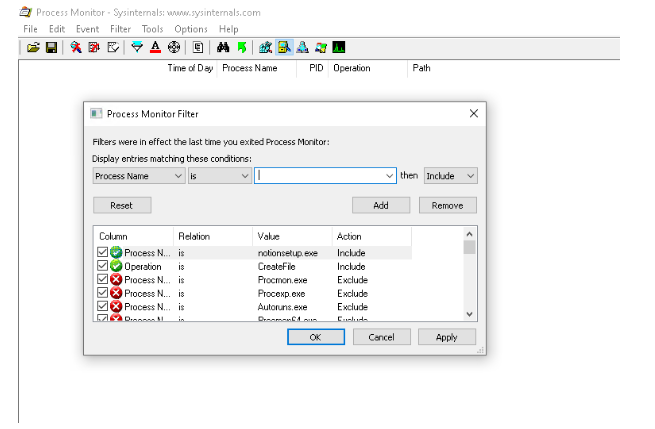Toggle Show File System Activity icon
The height and width of the screenshot is (429, 655).
point(284,48)
